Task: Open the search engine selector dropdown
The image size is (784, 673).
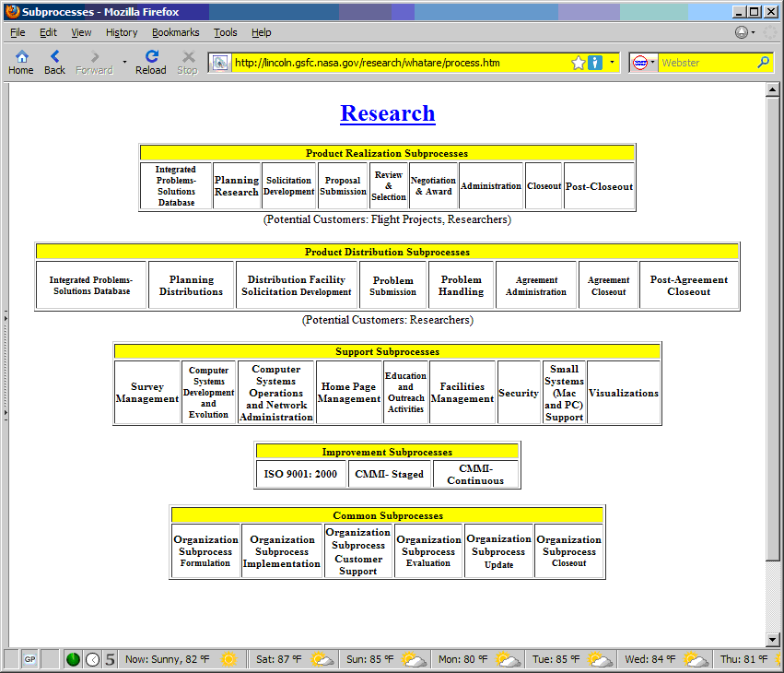Action: click(643, 63)
